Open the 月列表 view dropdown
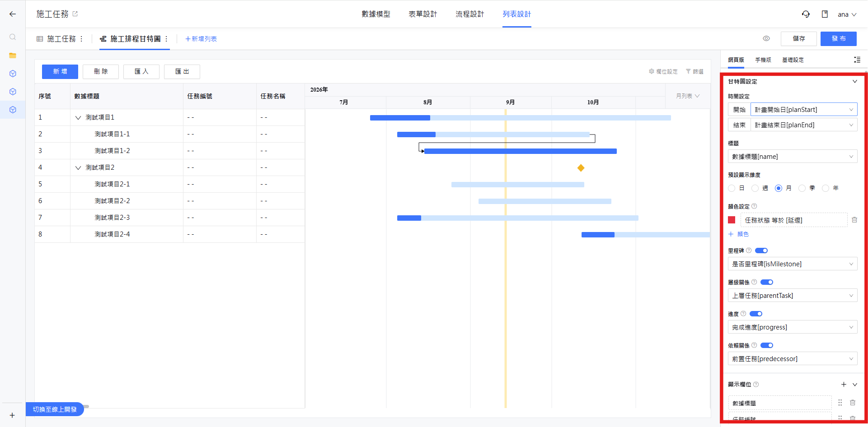The height and width of the screenshot is (427, 868). (x=688, y=96)
